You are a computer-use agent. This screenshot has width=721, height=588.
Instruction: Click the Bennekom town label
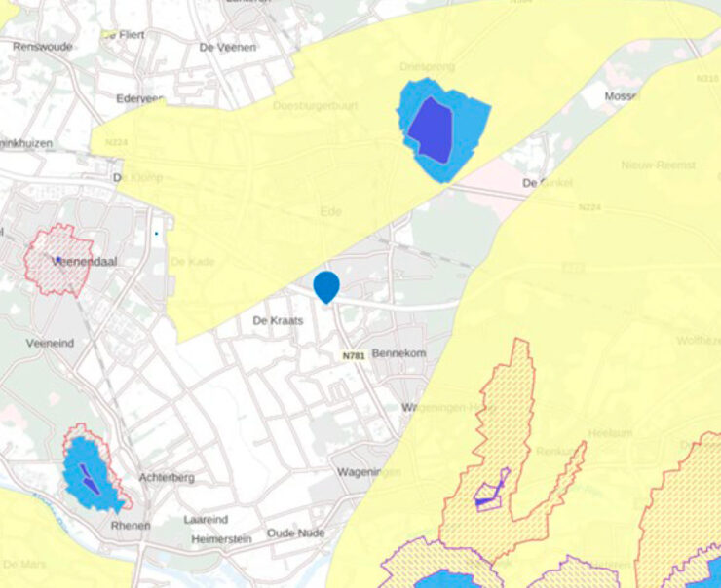398,353
